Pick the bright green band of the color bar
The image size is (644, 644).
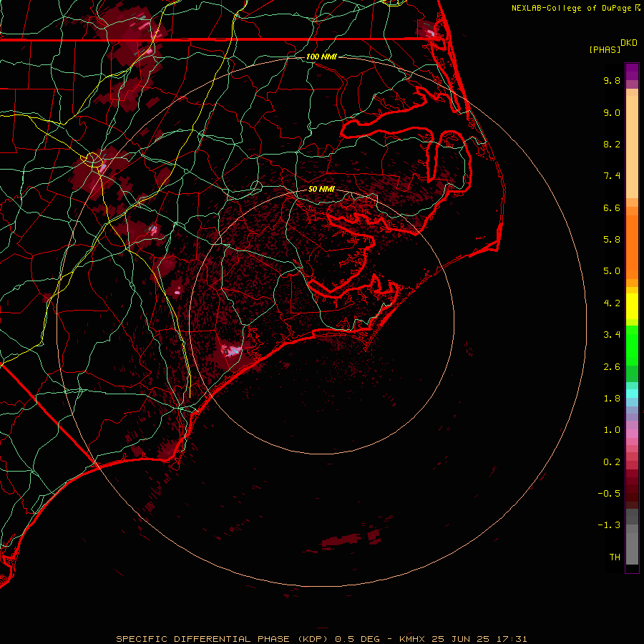632,345
